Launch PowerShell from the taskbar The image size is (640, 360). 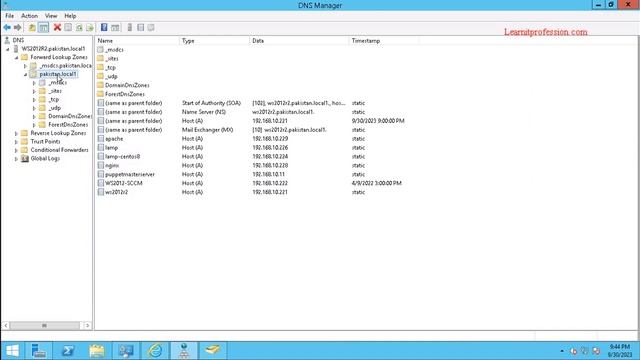[x=68, y=350]
